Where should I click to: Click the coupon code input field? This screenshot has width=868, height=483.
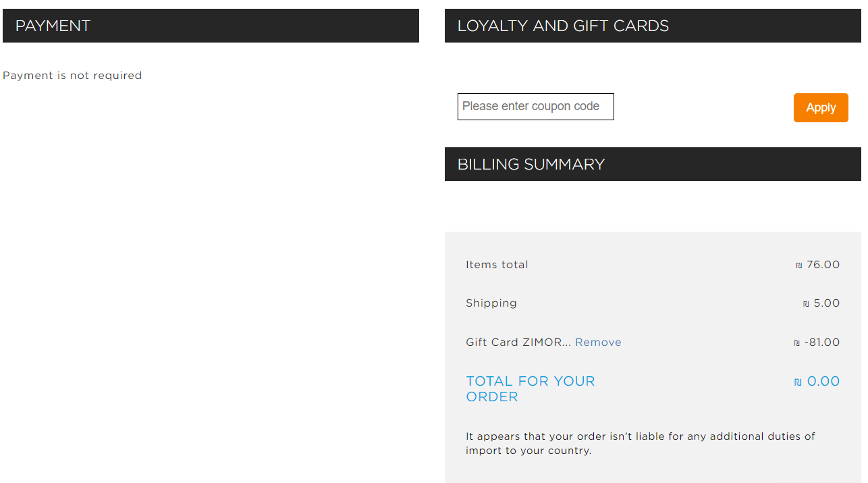tap(535, 107)
